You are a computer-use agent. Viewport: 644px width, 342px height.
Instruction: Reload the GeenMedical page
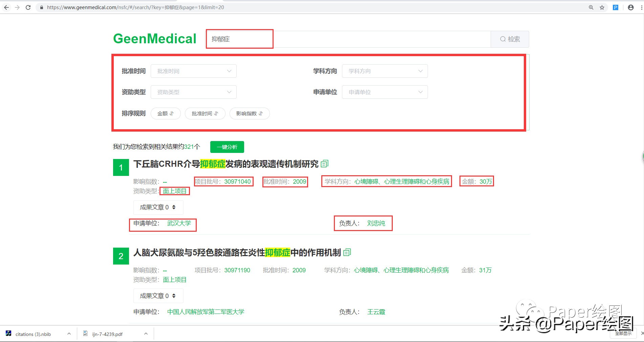28,7
